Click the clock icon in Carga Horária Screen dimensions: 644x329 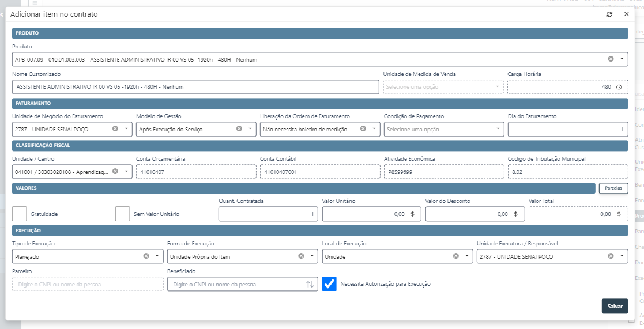click(619, 87)
